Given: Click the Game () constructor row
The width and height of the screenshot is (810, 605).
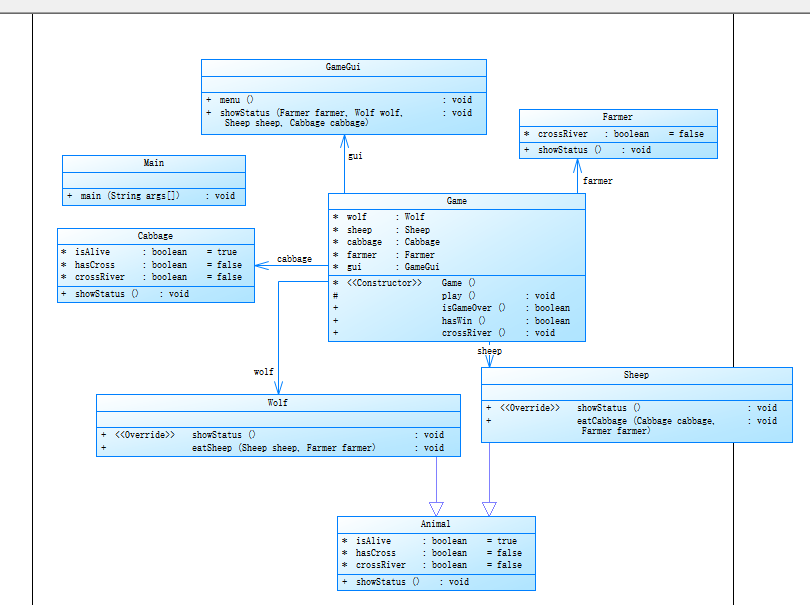Looking at the screenshot, I should coord(404,283).
